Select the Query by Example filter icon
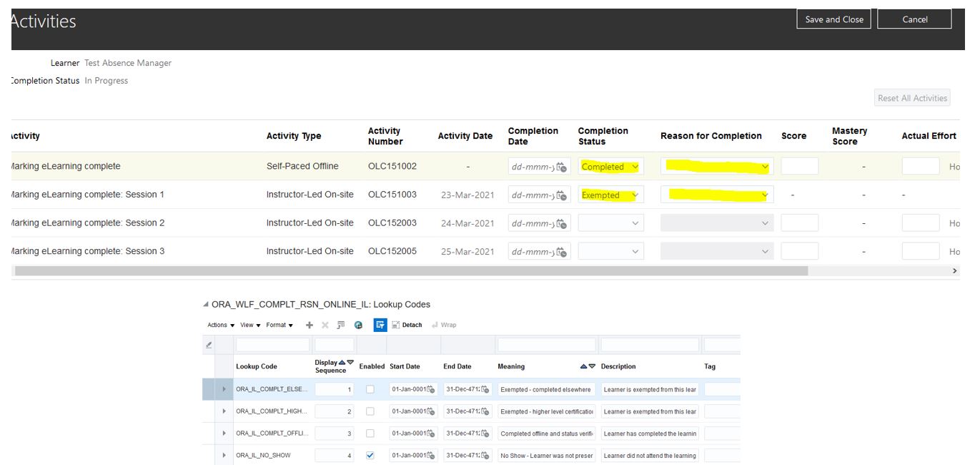This screenshot has height=465, width=980. [380, 324]
